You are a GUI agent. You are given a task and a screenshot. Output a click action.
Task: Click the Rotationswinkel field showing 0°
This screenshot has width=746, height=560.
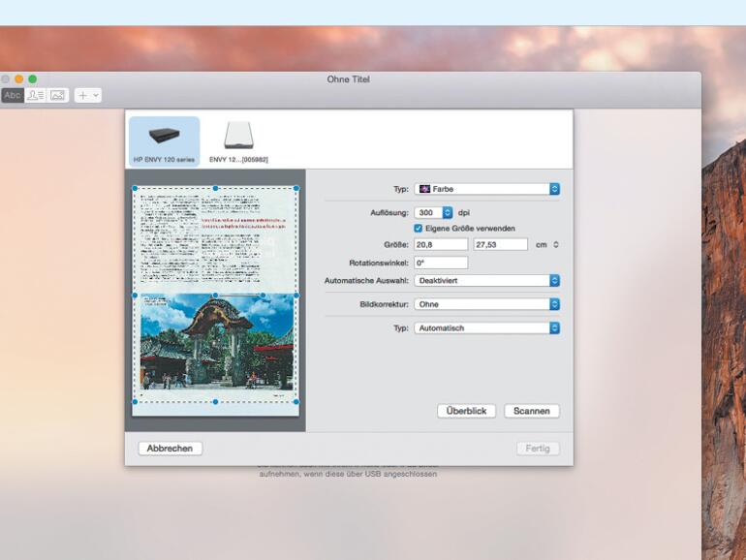coord(441,263)
